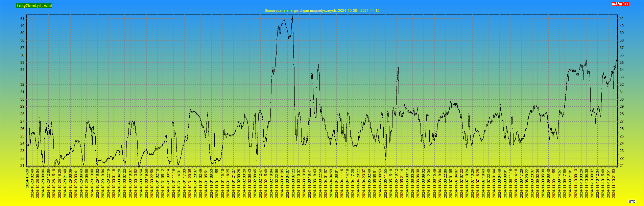Click the 41 value on left axis

22,18
